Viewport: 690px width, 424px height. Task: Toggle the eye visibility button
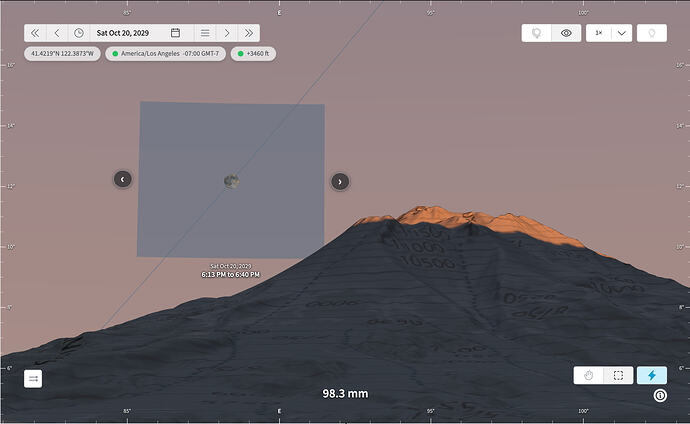[566, 33]
